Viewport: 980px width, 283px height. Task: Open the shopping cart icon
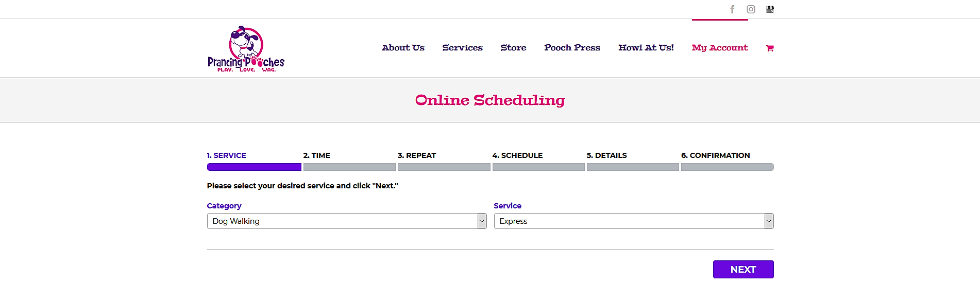coord(770,48)
